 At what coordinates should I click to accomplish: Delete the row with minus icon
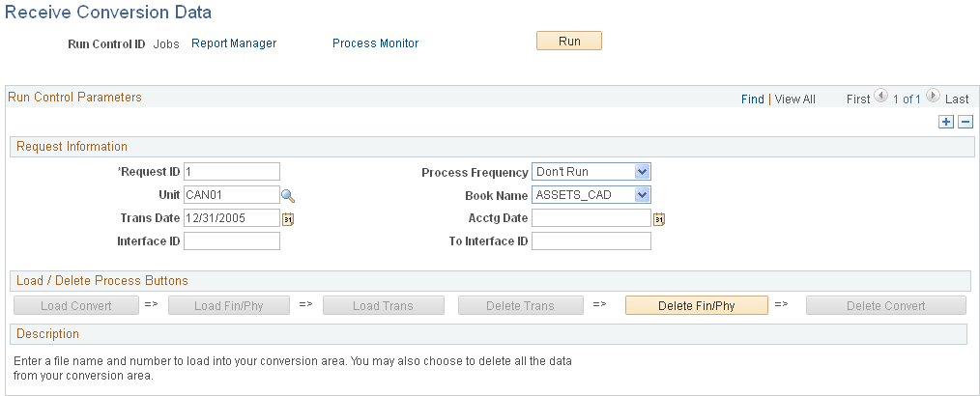(965, 122)
